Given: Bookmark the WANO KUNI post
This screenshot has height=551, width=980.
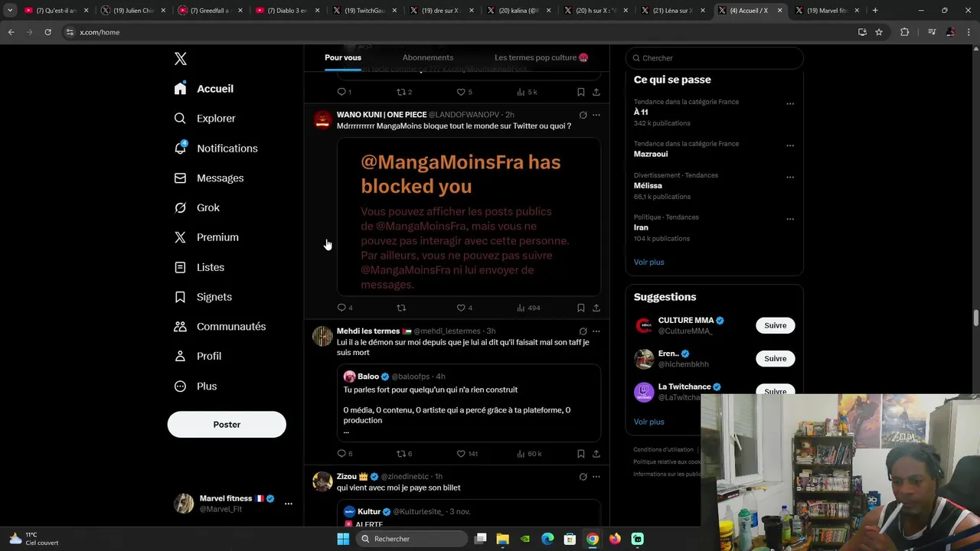Looking at the screenshot, I should point(581,308).
